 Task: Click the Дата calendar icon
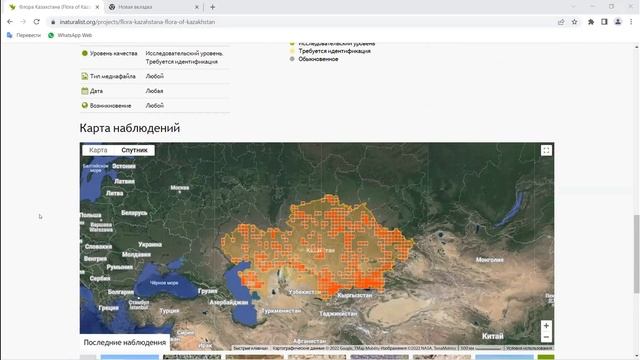[84, 91]
